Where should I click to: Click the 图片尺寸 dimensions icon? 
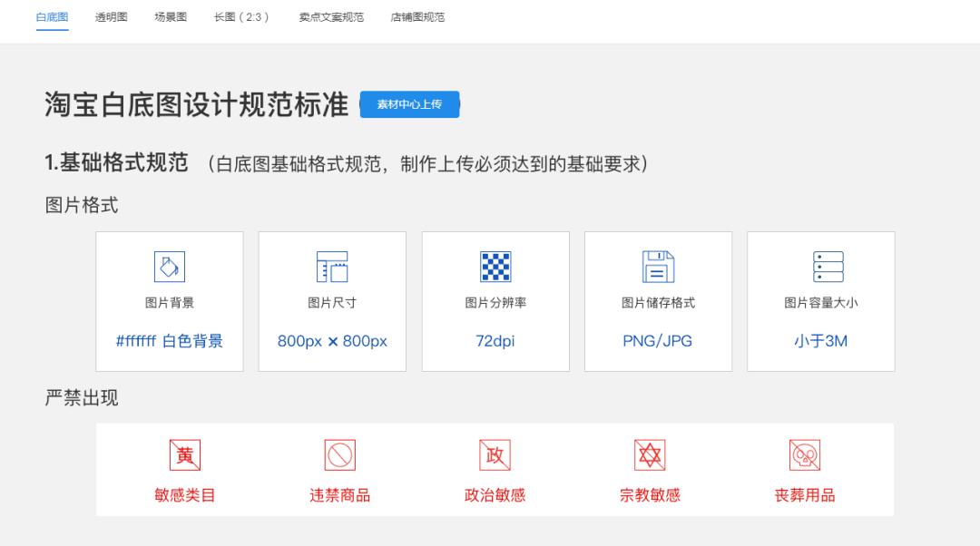pyautogui.click(x=331, y=266)
